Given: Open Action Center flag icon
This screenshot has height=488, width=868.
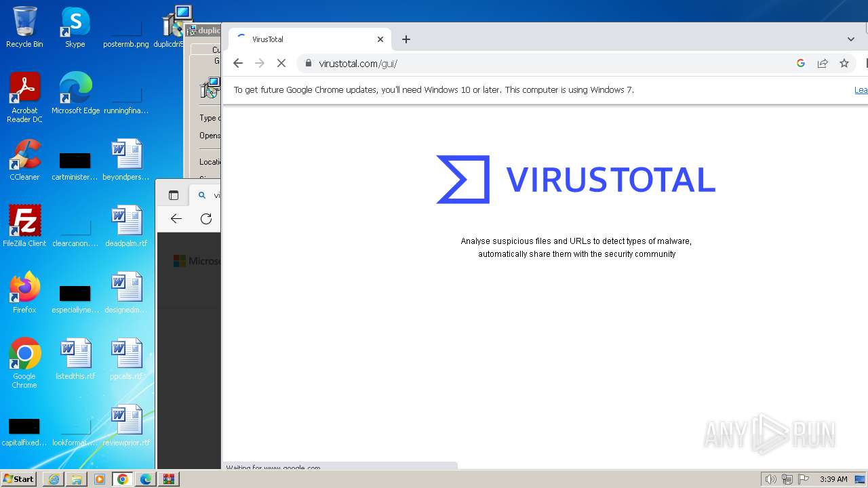Looking at the screenshot, I should tap(804, 479).
